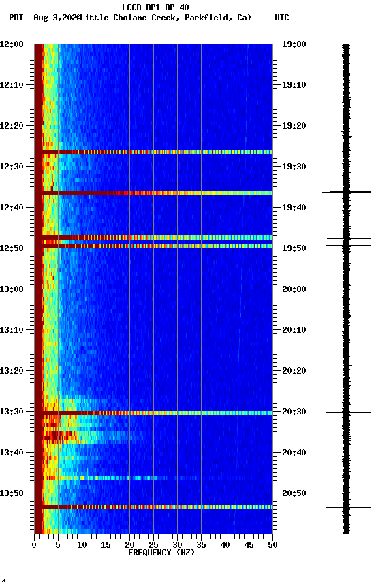Click the seismogram spike near 19:36 UTC
The height and width of the screenshot is (588, 376).
point(346,192)
